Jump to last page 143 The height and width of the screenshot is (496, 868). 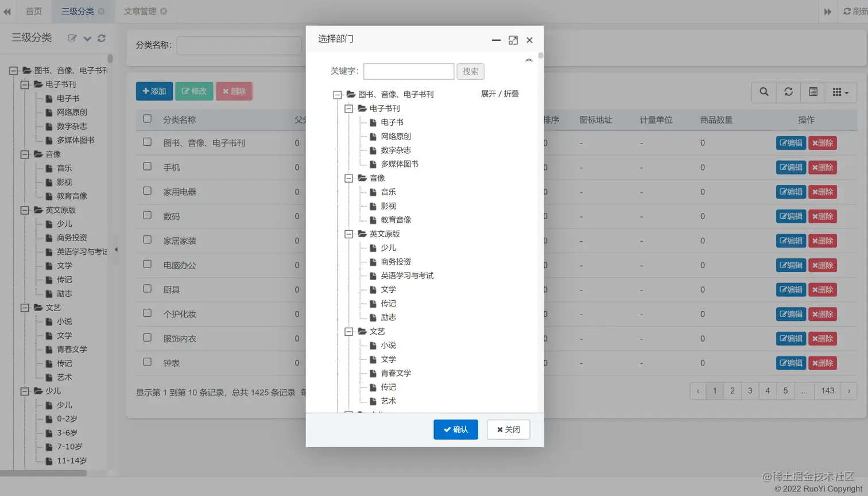tap(827, 391)
